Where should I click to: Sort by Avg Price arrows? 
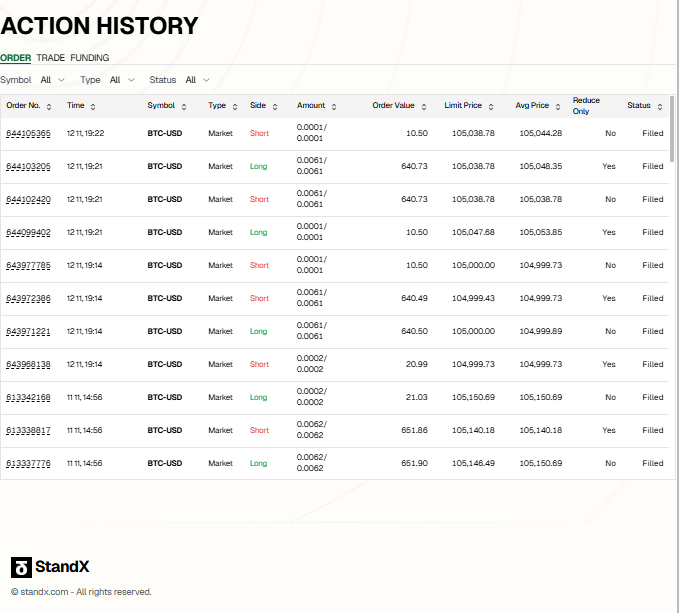coord(558,106)
